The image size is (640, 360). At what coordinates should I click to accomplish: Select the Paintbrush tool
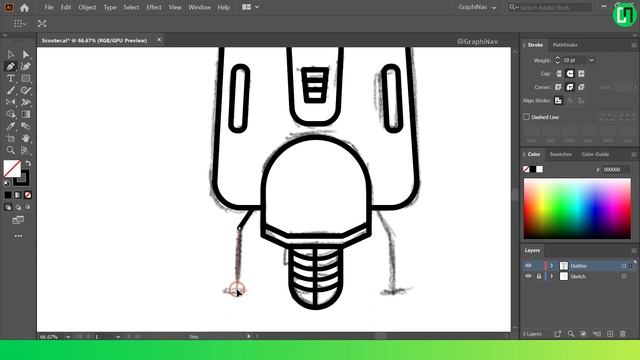pos(11,91)
